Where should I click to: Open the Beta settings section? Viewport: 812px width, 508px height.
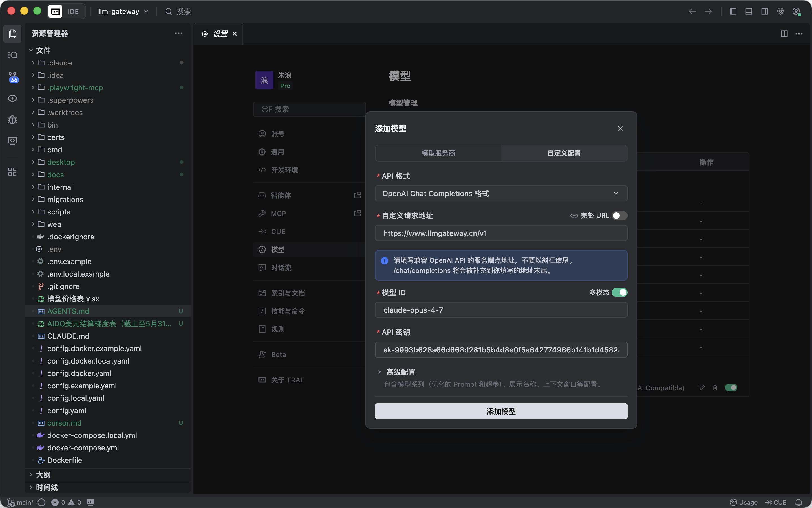point(309,354)
